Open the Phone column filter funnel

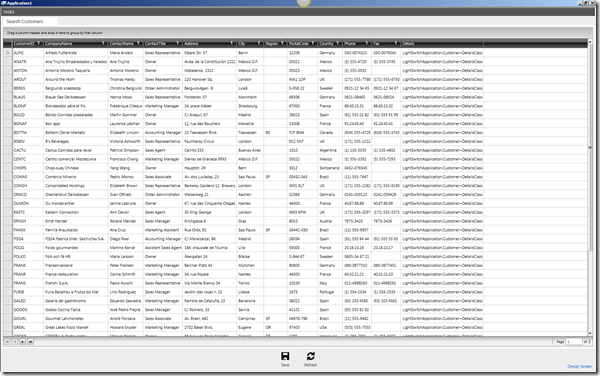[x=367, y=43]
